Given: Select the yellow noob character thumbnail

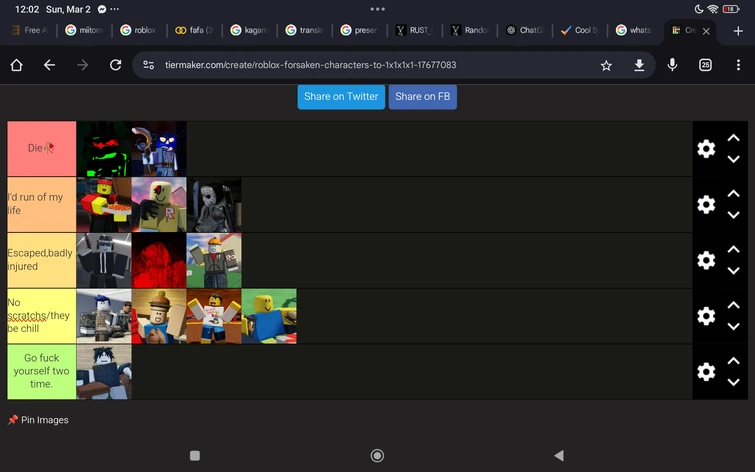Looking at the screenshot, I should click(269, 316).
